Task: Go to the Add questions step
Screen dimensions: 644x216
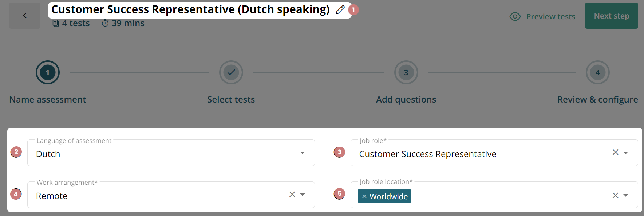Action: tap(406, 72)
